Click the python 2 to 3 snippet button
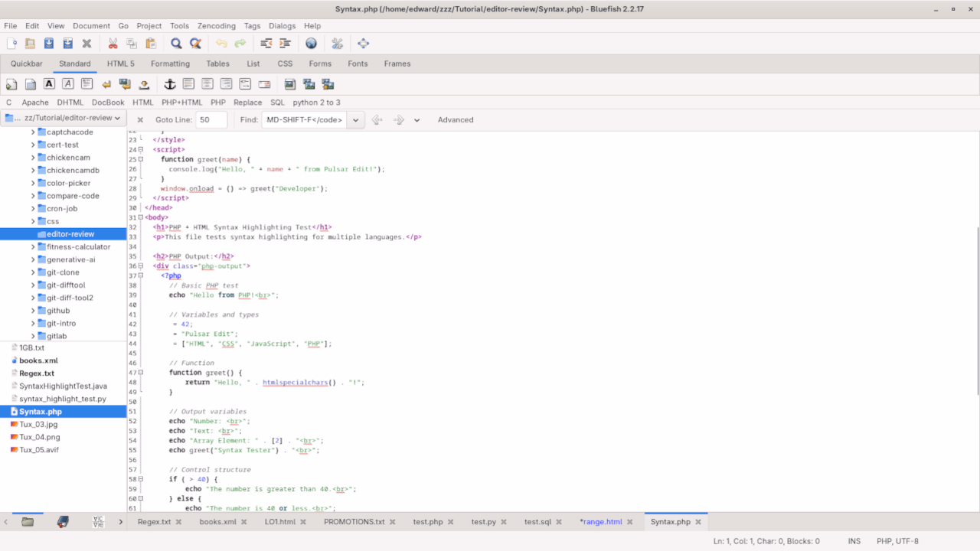 pyautogui.click(x=317, y=103)
